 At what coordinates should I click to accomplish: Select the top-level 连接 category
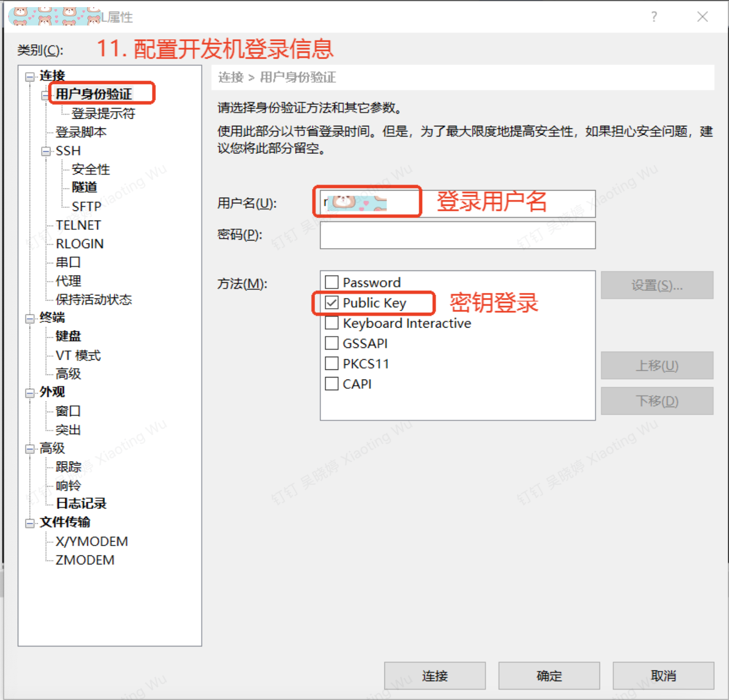(52, 76)
